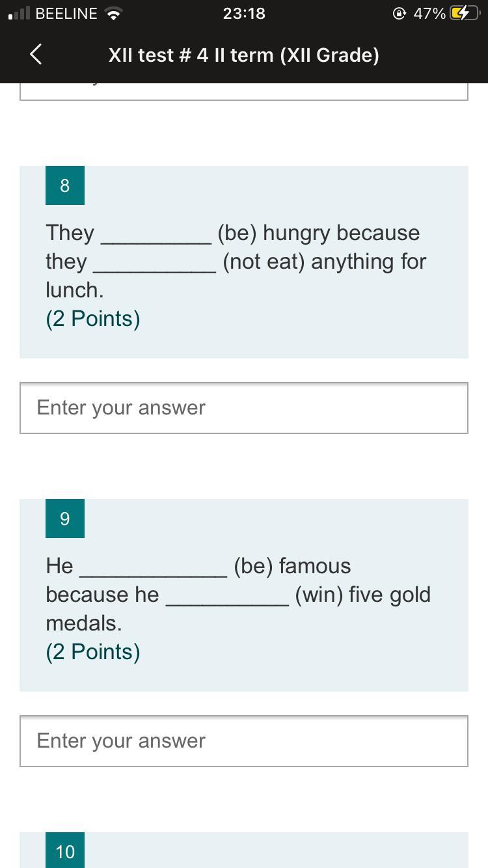
Task: Tap the question 10 number badge
Action: (x=65, y=850)
